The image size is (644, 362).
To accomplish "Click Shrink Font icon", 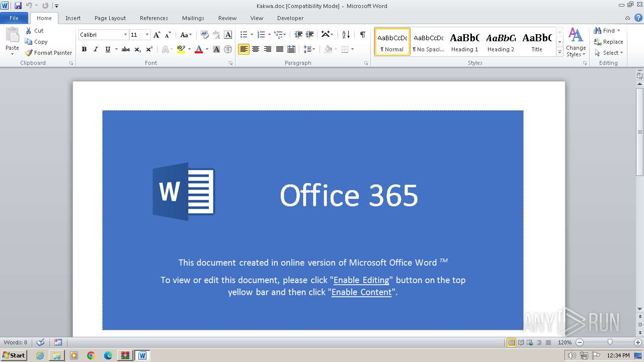I will tap(168, 35).
